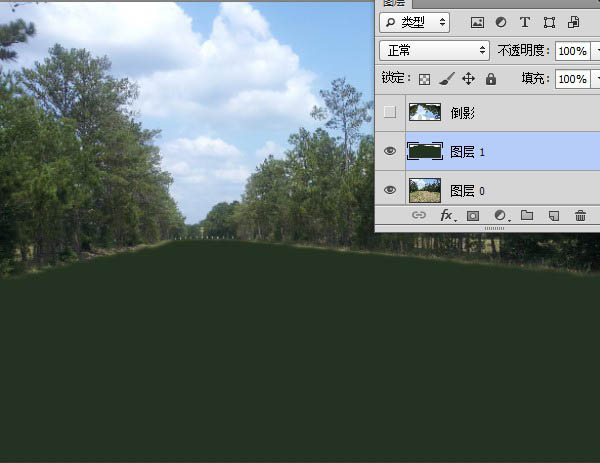The height and width of the screenshot is (463, 600).
Task: Click the smart object filter icon
Action: click(573, 22)
